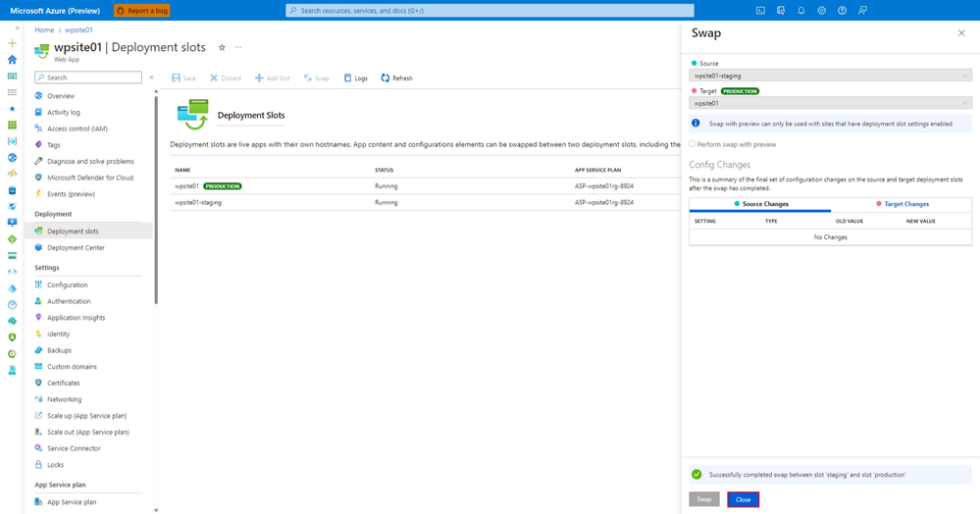Open Microsoft Defender for Cloud item
Screen dimensions: 980x514
(x=88, y=178)
